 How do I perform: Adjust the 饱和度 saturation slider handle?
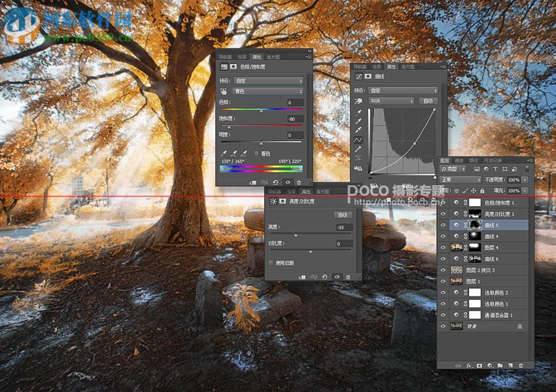pyautogui.click(x=229, y=127)
